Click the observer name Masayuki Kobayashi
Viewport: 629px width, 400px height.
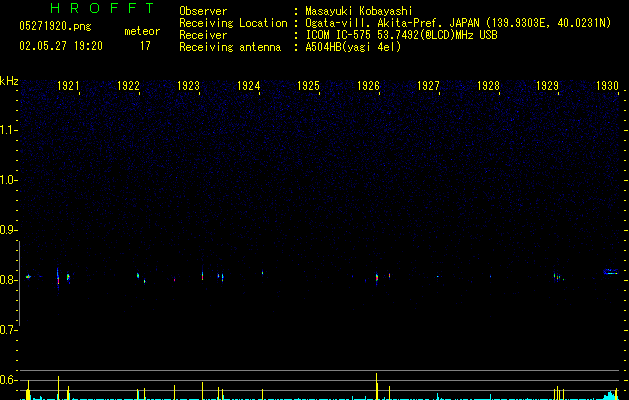[359, 11]
